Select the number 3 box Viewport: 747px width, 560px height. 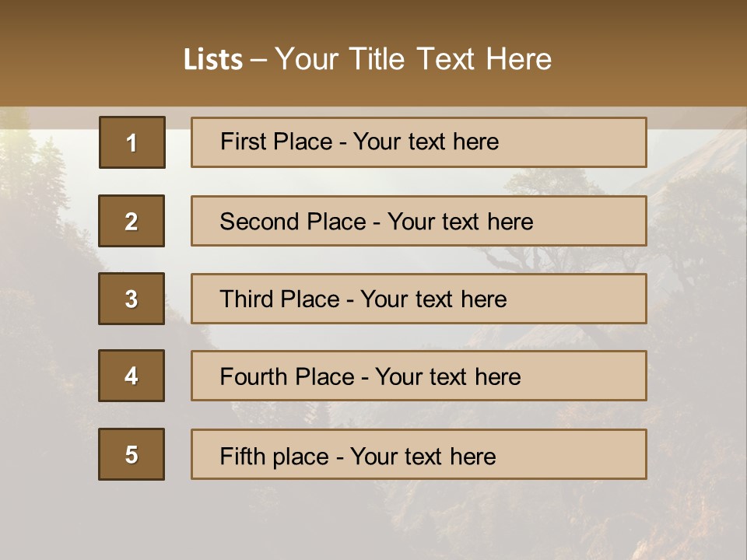(132, 299)
